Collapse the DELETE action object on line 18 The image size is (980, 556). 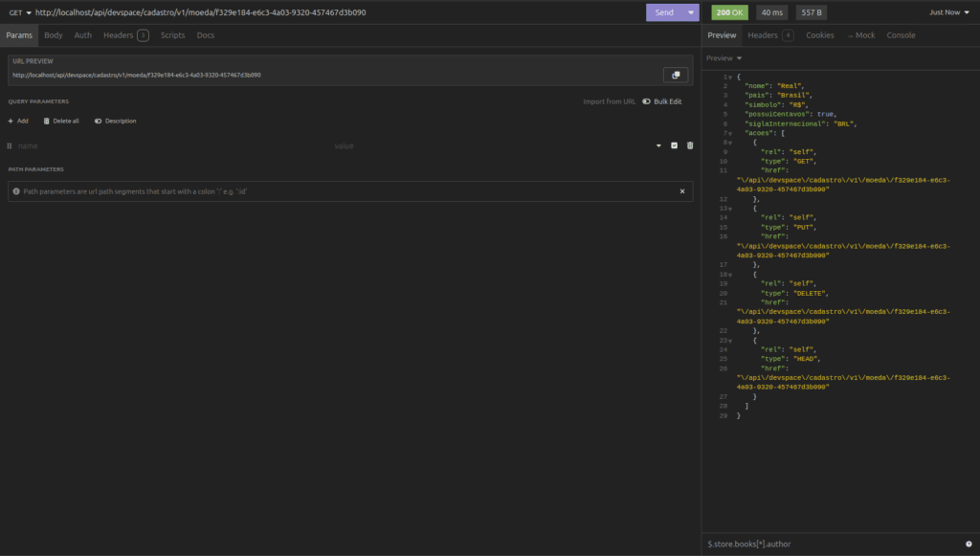(730, 275)
